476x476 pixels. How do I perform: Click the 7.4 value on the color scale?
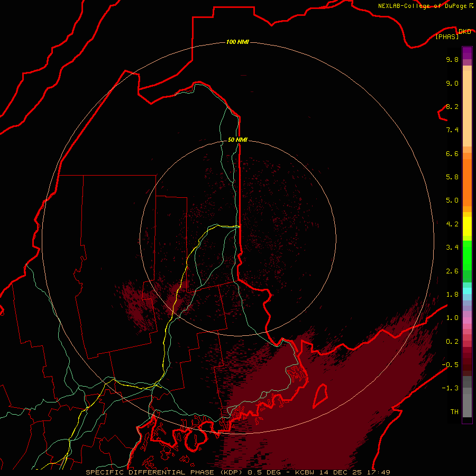(x=452, y=130)
